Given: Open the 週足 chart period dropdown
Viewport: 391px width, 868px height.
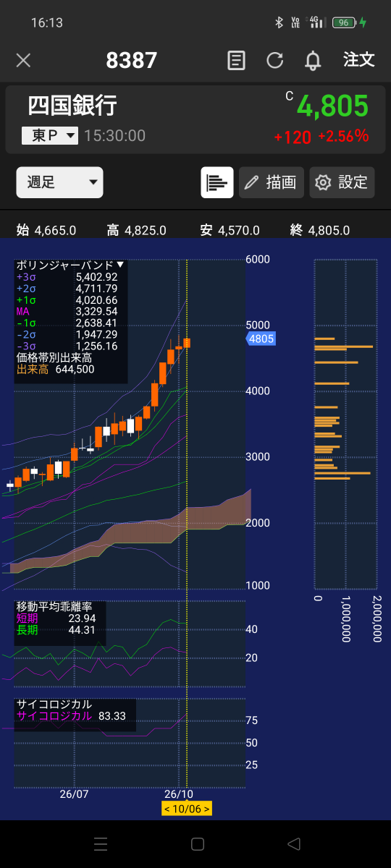Looking at the screenshot, I should pyautogui.click(x=59, y=182).
